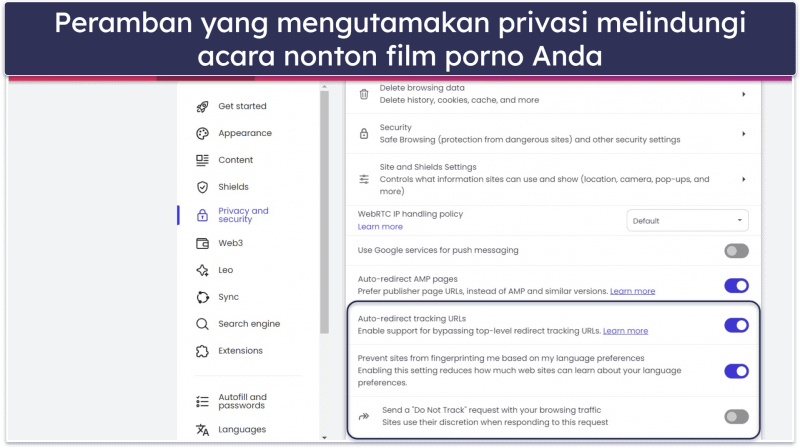800x448 pixels.
Task: Enable the Do Not Track request toggle
Action: [736, 417]
